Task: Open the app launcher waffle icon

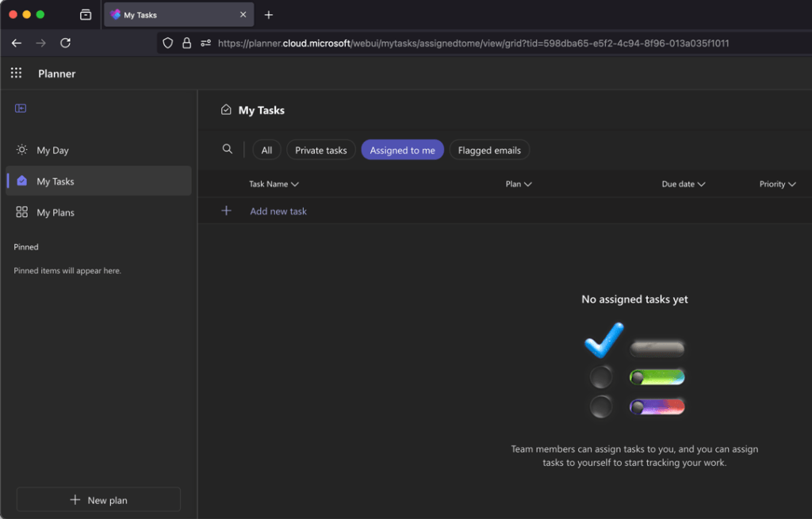Action: coord(16,74)
